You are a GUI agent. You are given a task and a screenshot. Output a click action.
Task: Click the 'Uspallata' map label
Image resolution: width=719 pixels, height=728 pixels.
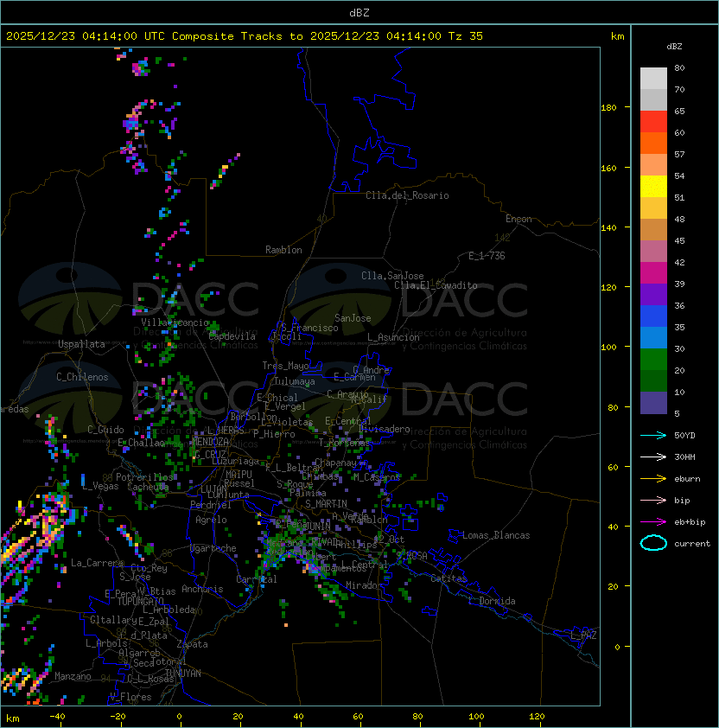pos(81,344)
